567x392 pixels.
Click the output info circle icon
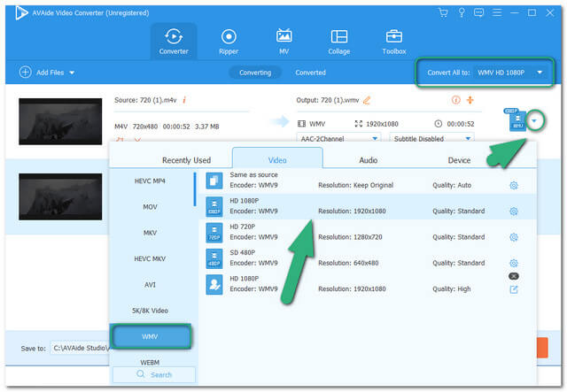[x=456, y=100]
